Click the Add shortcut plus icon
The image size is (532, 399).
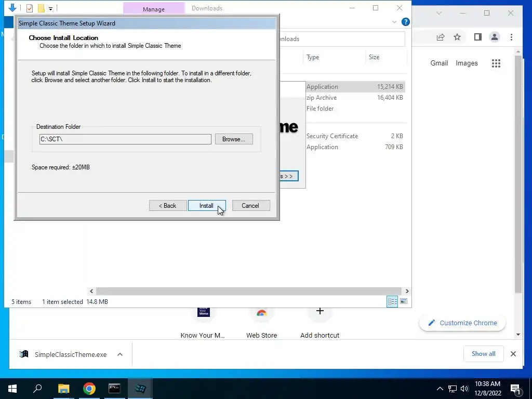[x=320, y=311]
